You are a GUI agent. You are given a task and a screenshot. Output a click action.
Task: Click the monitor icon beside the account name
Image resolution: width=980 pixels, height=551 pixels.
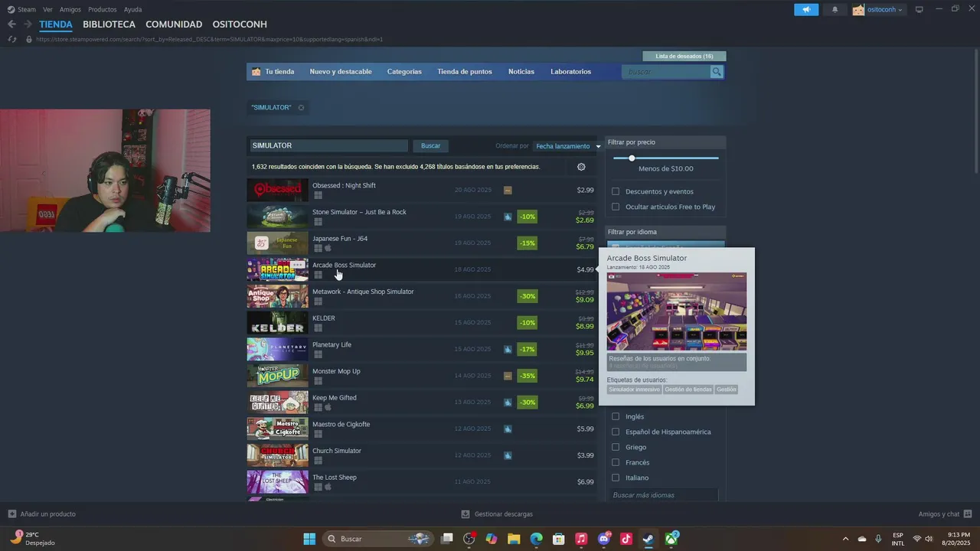[x=920, y=9]
